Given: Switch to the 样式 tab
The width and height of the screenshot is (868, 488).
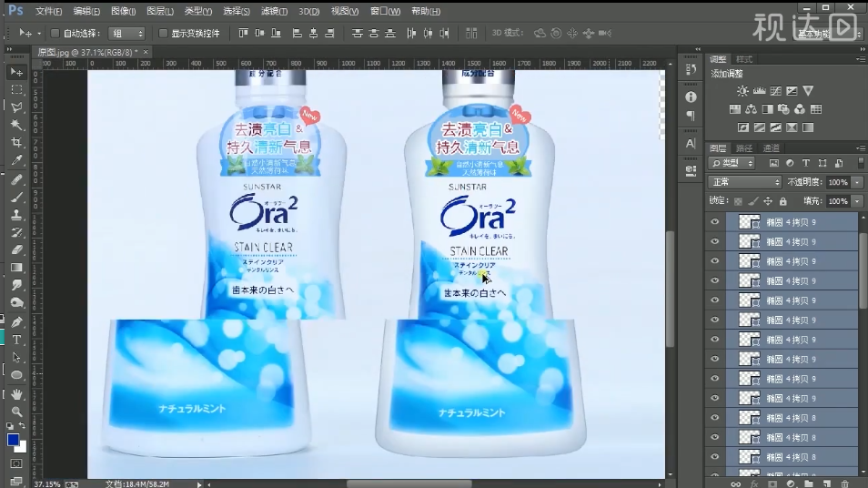Looking at the screenshot, I should click(744, 58).
